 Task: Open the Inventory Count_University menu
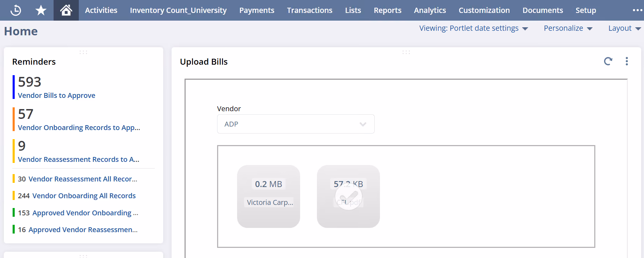(x=178, y=10)
